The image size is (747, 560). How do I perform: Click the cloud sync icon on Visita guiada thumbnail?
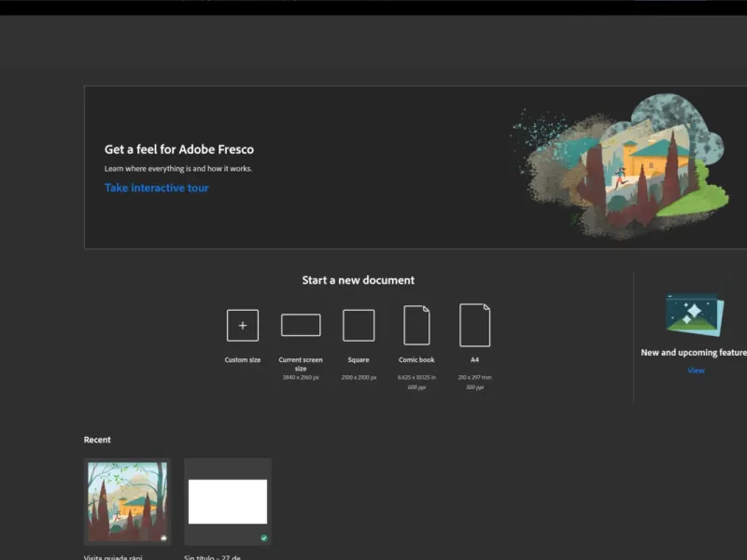click(164, 539)
